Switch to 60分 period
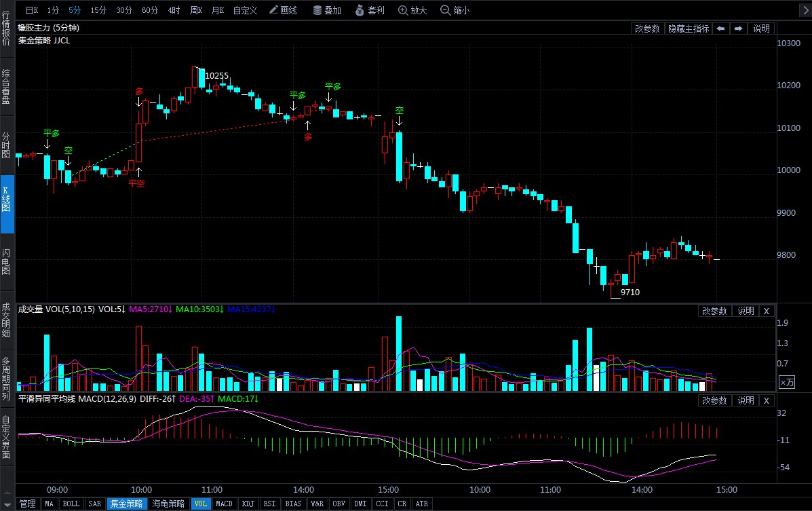Screen dimensions: 812x511 [150, 10]
